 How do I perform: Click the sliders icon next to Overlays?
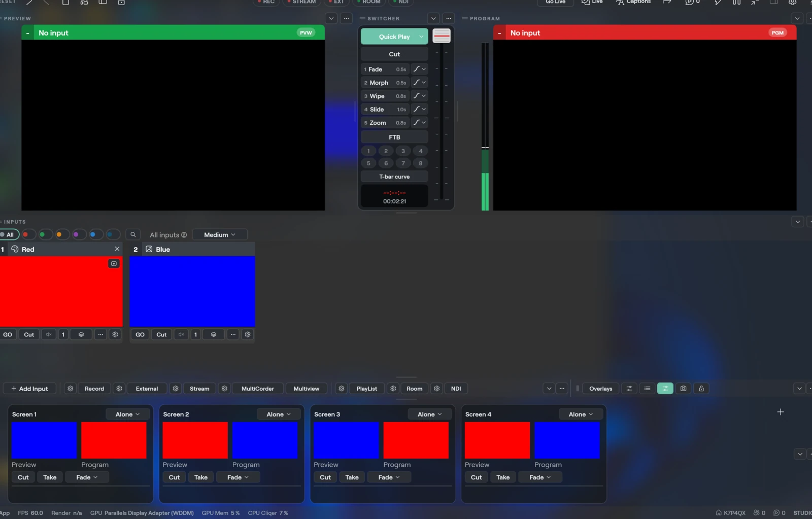click(629, 389)
